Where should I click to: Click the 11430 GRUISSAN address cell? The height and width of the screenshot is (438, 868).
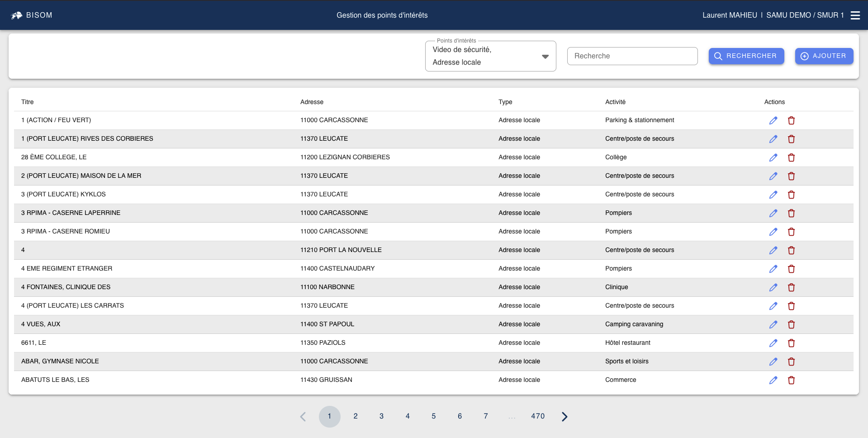click(x=326, y=380)
